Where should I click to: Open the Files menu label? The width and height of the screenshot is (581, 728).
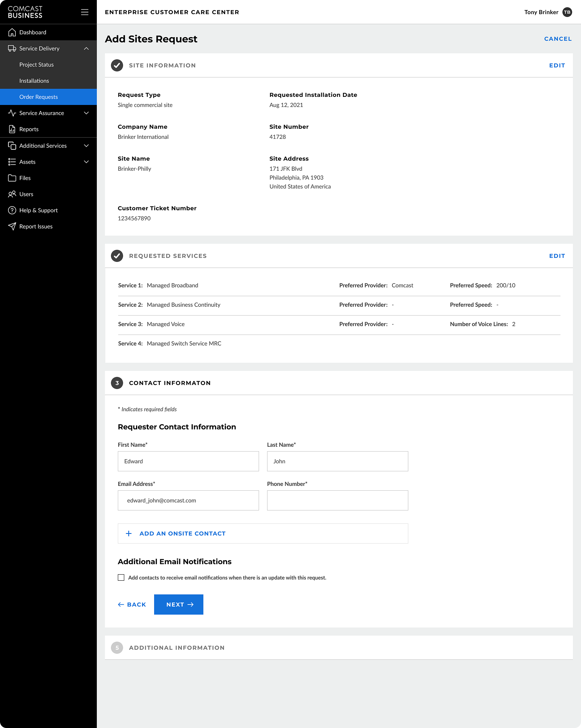click(25, 178)
